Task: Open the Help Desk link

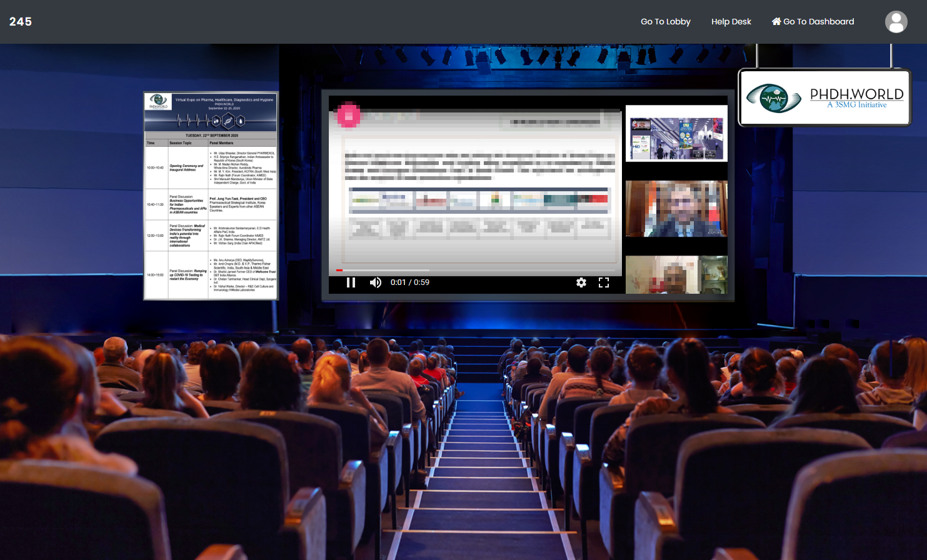Action: coord(731,21)
